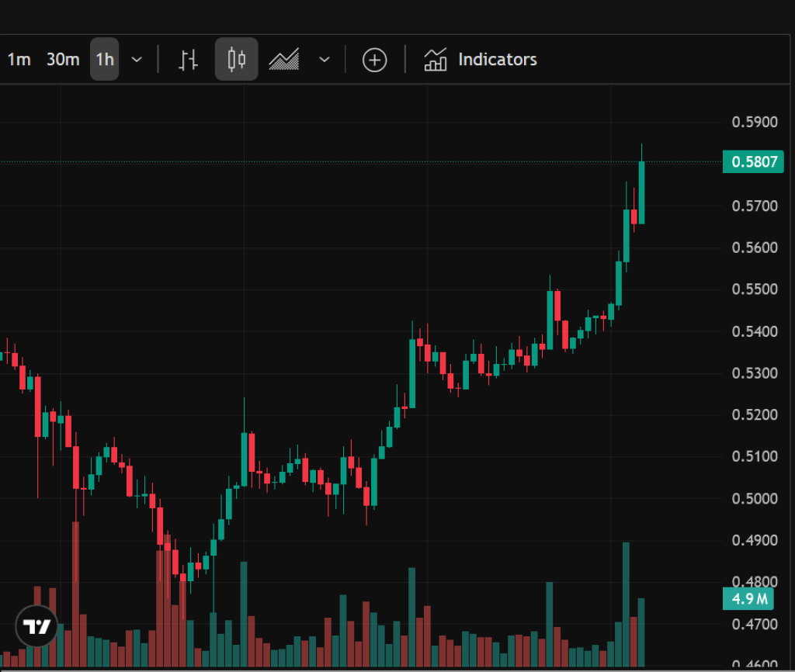
Task: Select the Candles chart type icon
Action: tap(237, 60)
